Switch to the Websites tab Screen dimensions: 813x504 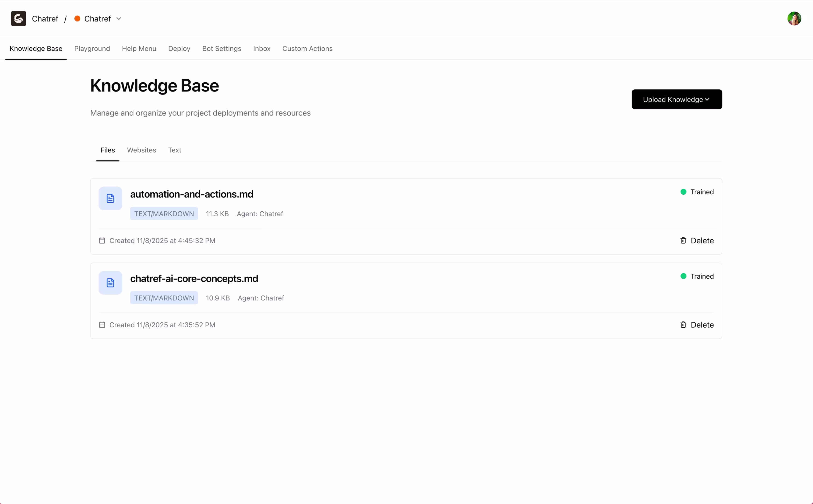(x=141, y=150)
